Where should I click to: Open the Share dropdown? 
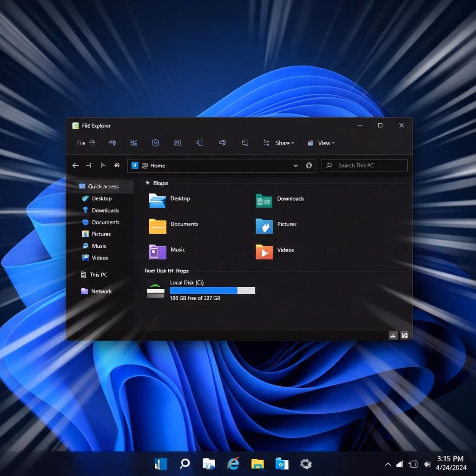click(x=285, y=143)
